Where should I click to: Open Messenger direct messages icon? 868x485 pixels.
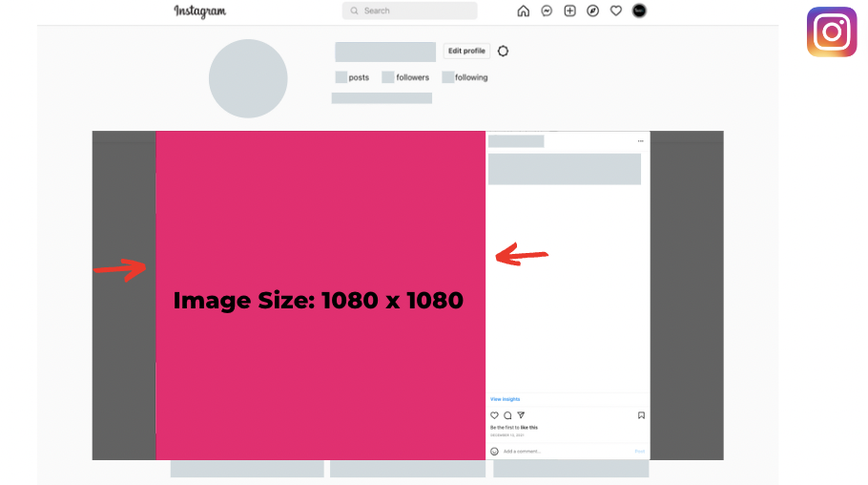pos(547,11)
